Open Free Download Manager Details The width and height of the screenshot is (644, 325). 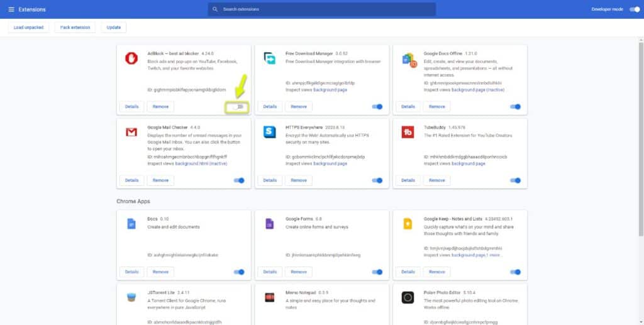(x=270, y=107)
